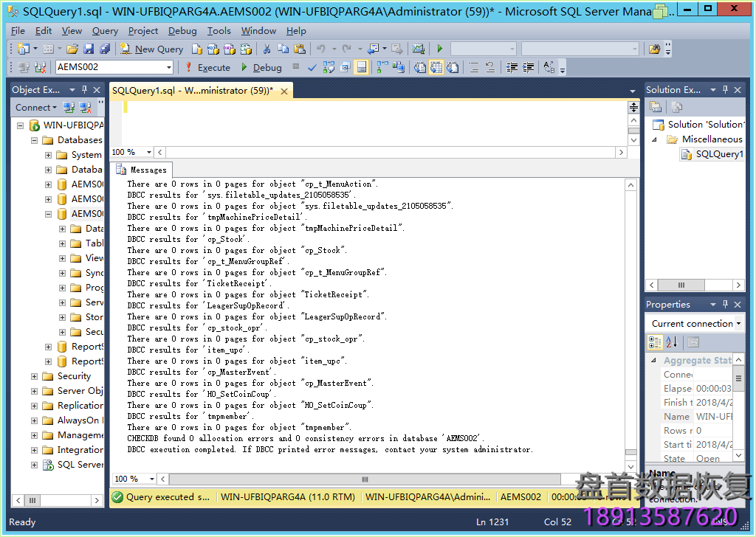The width and height of the screenshot is (756, 537).
Task: Open the Activity Monitor icon
Action: pyautogui.click(x=418, y=49)
